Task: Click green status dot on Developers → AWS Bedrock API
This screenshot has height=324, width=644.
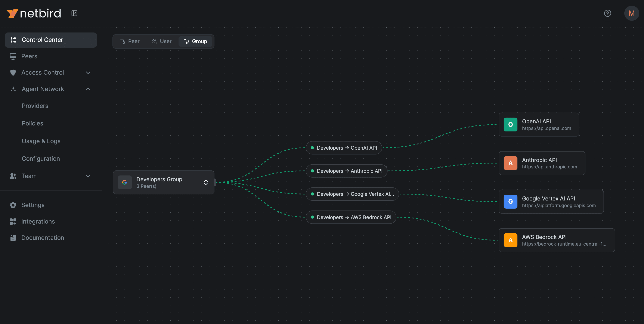Action: [x=312, y=217]
